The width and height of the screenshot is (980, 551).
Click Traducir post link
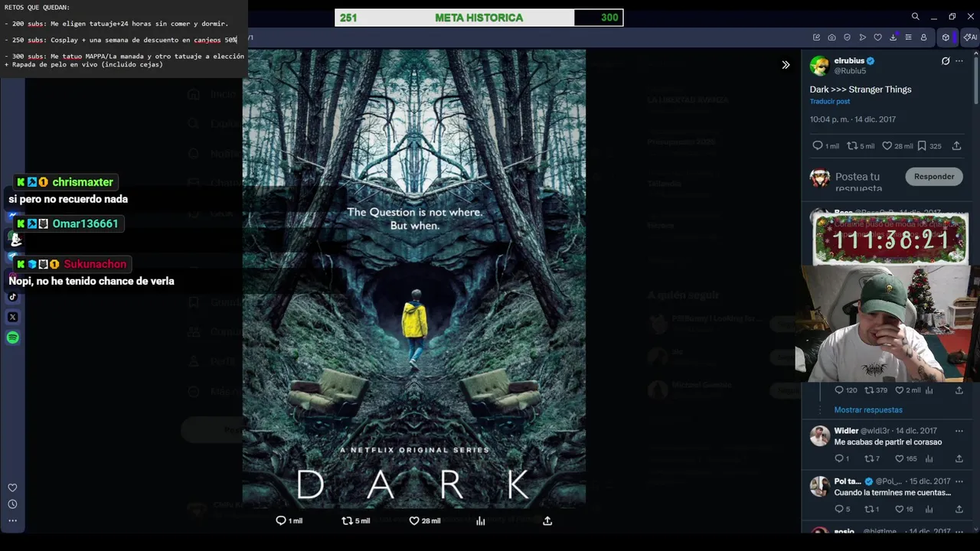(830, 102)
